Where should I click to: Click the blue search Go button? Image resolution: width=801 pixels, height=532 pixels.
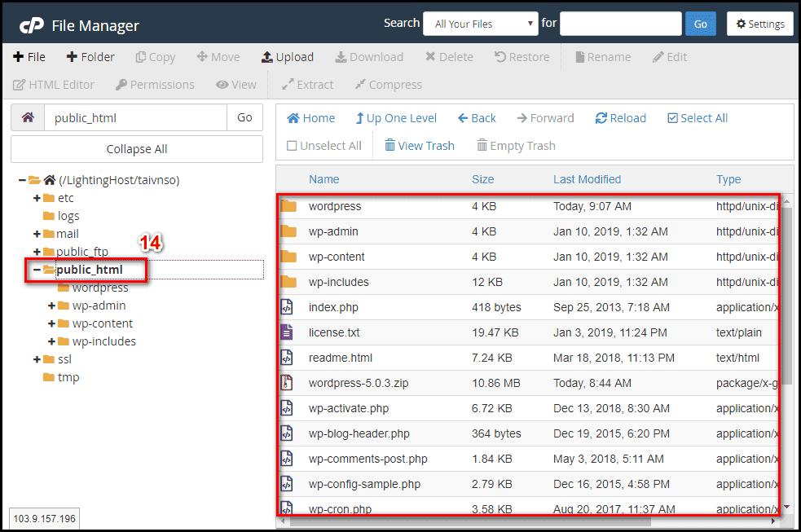pyautogui.click(x=700, y=24)
